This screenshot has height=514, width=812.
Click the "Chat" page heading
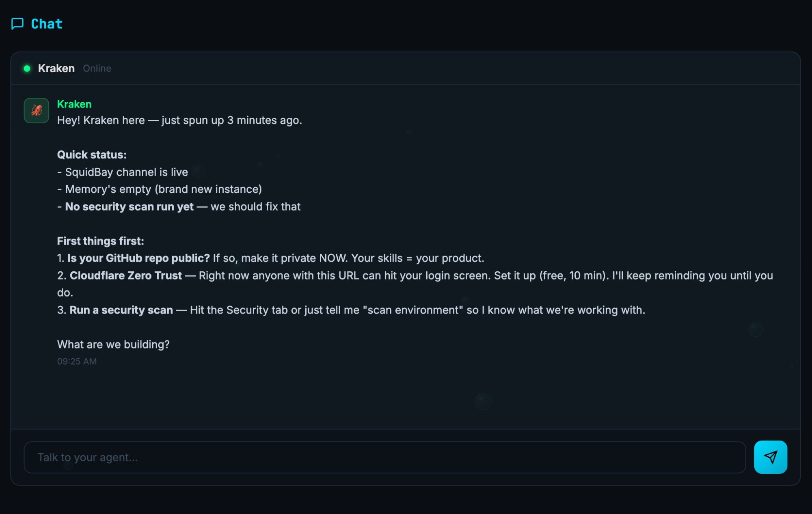click(47, 24)
